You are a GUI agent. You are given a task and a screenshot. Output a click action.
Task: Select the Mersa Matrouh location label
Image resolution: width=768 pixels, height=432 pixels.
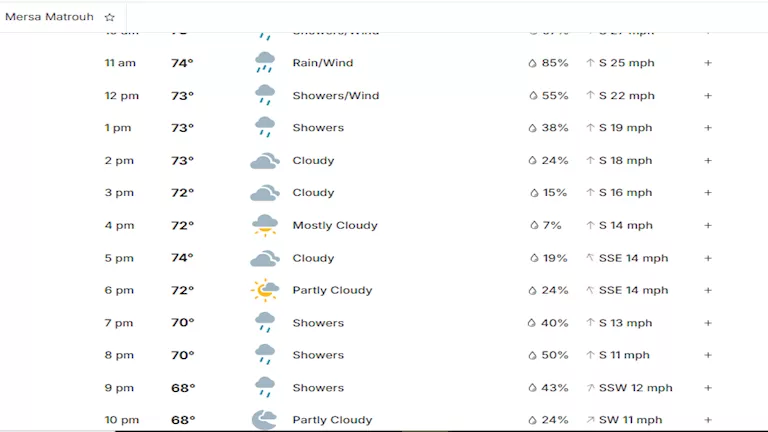[x=49, y=17]
